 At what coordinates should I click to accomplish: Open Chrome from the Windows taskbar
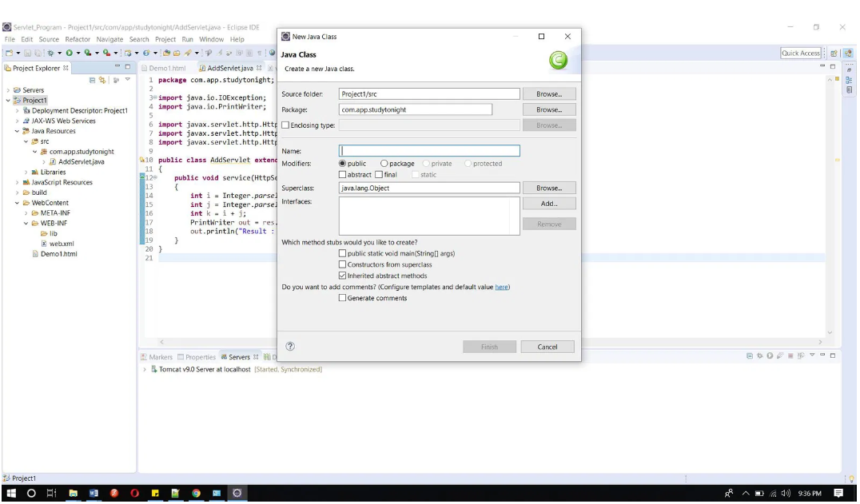coord(196,494)
